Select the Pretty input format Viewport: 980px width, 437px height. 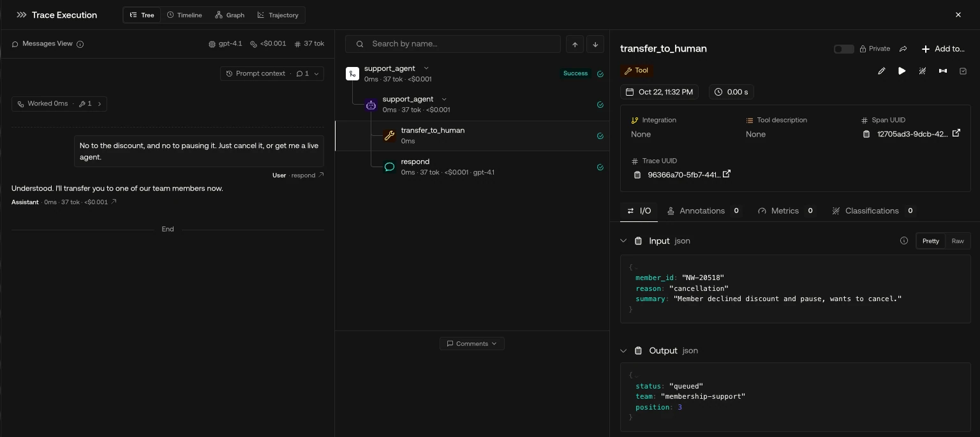coord(931,241)
